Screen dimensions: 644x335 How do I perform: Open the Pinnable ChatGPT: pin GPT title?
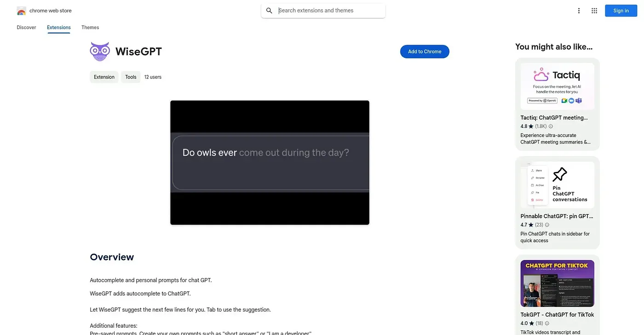click(x=557, y=216)
